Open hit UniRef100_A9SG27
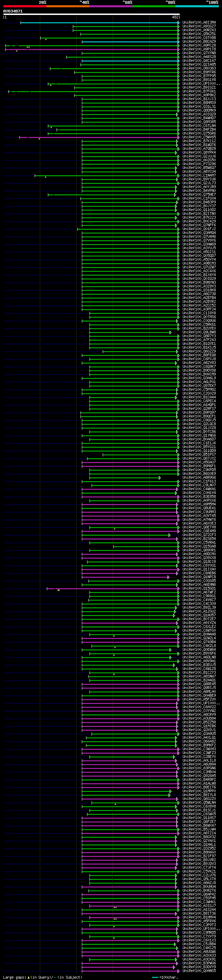The height and width of the screenshot is (980, 222). pos(199,27)
